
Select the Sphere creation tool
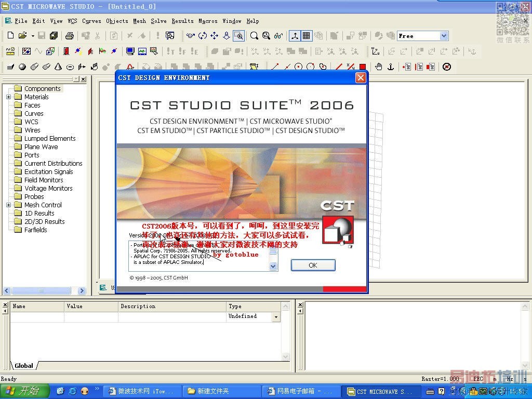click(22, 67)
